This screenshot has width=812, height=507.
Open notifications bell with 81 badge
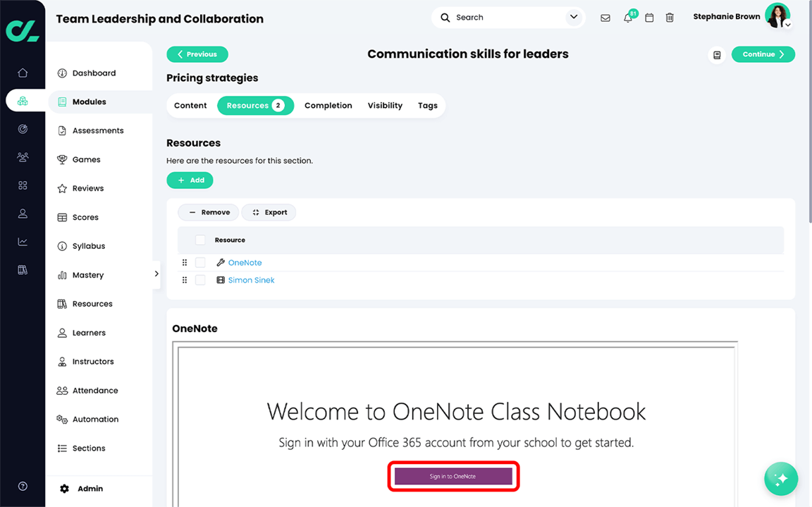[x=628, y=17]
